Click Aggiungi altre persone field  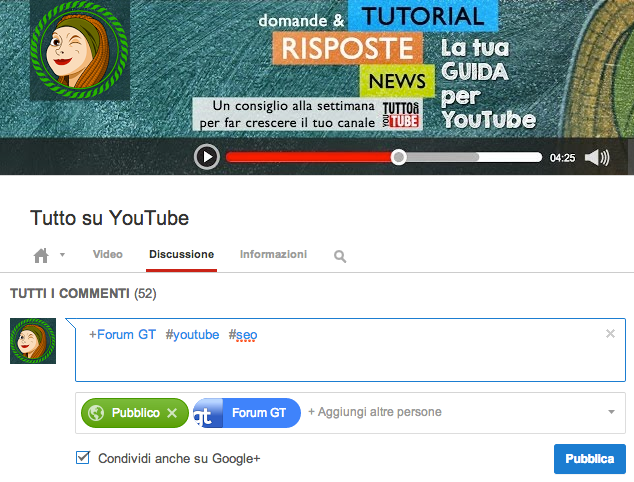[375, 412]
